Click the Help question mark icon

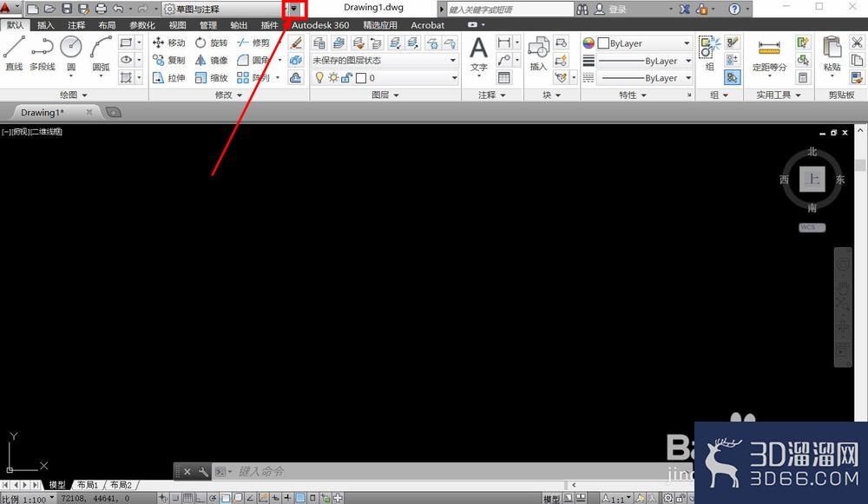(734, 9)
